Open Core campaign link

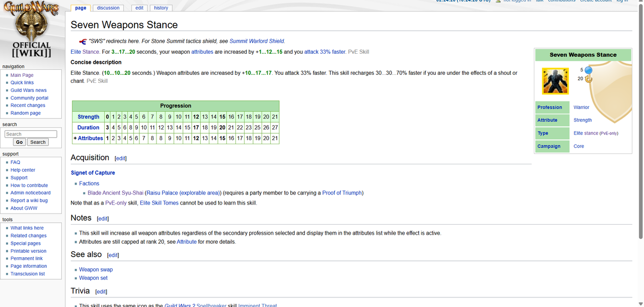point(579,147)
